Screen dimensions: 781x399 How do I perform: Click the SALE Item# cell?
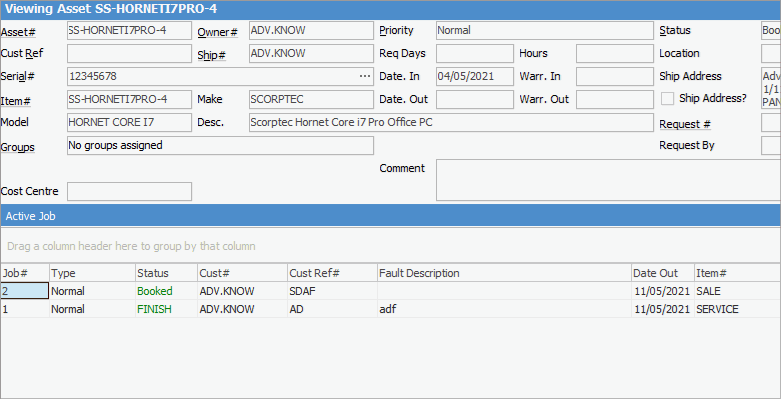(x=737, y=291)
